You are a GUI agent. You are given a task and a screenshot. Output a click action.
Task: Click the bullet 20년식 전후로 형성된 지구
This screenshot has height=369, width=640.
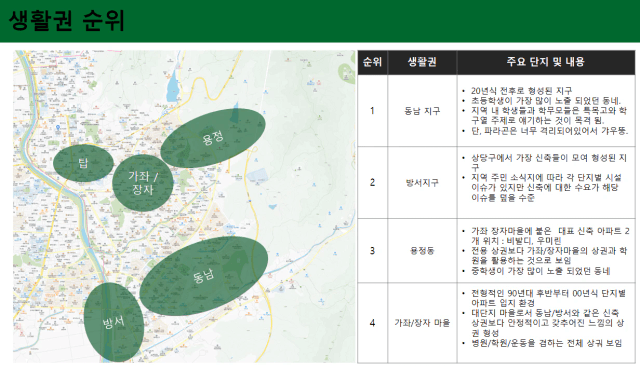521,91
